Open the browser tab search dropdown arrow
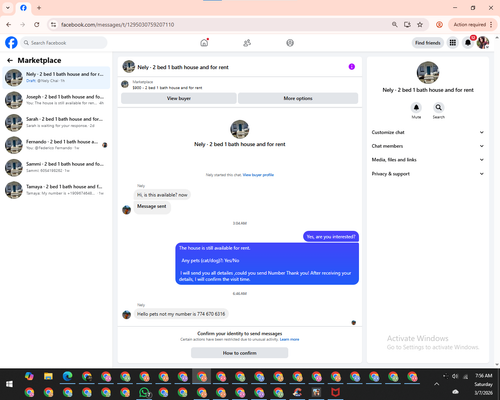This screenshot has width=500, height=400. (x=8, y=8)
